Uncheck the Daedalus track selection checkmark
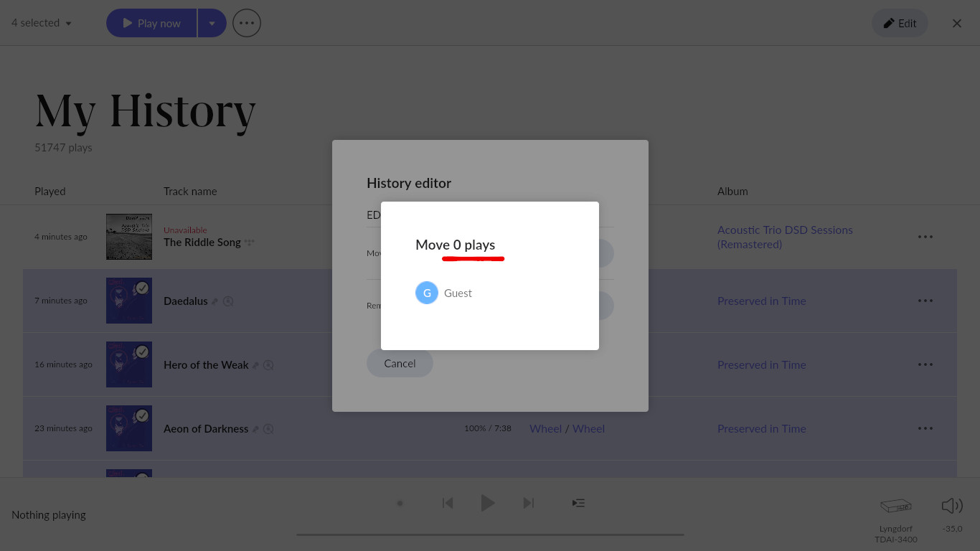Screen dimensions: 980x551 142,288
